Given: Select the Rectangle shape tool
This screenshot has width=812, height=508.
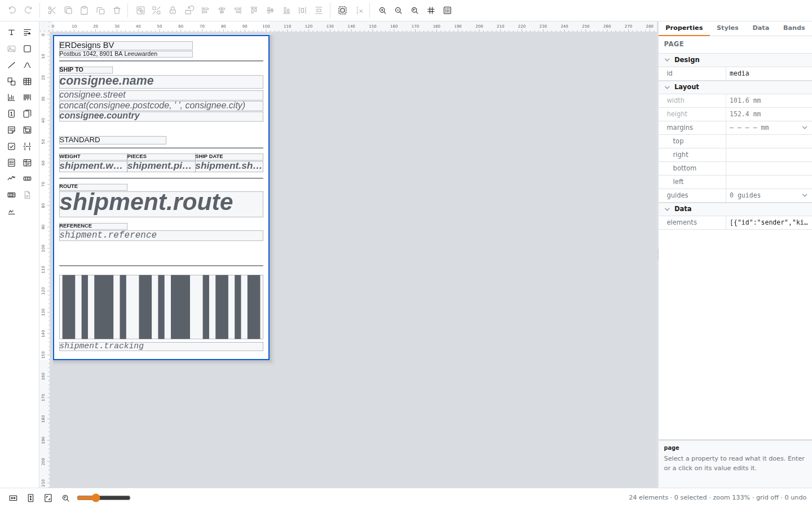Looking at the screenshot, I should pos(27,49).
